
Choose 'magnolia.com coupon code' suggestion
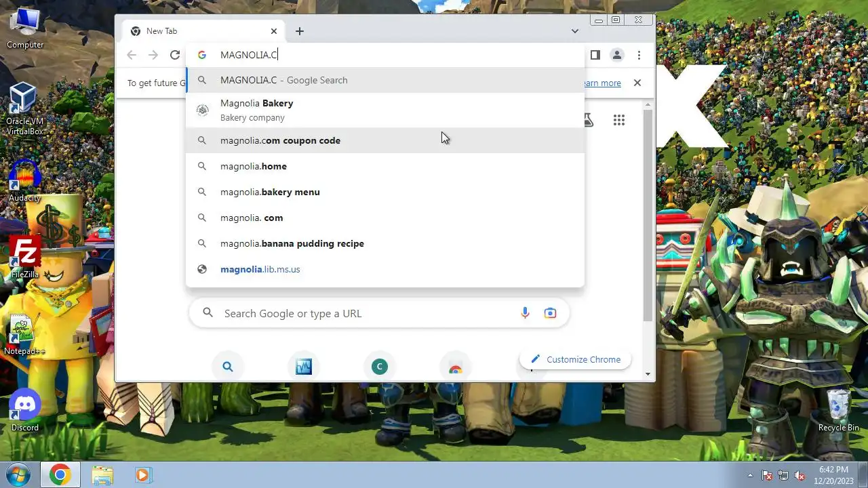[385, 140]
